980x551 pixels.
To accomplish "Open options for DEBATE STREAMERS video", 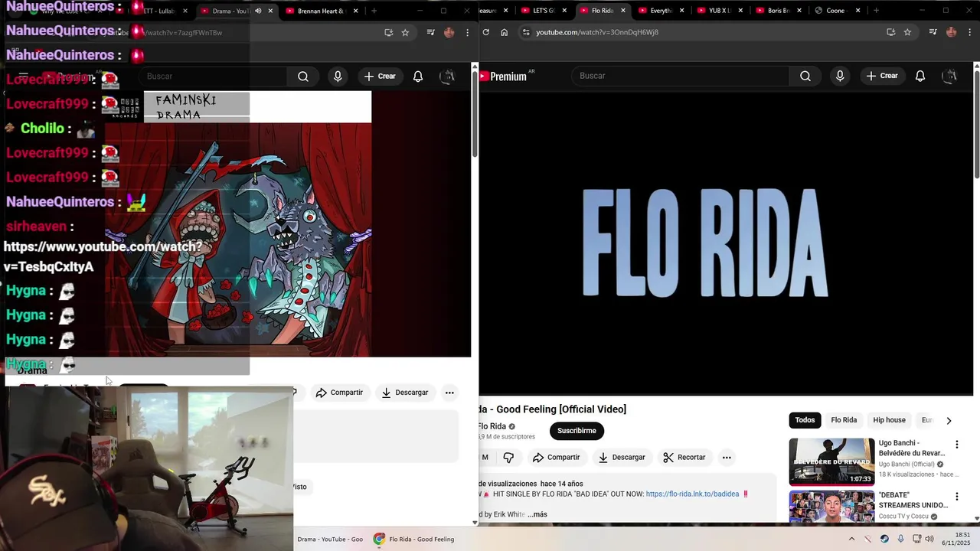I will pos(956,497).
